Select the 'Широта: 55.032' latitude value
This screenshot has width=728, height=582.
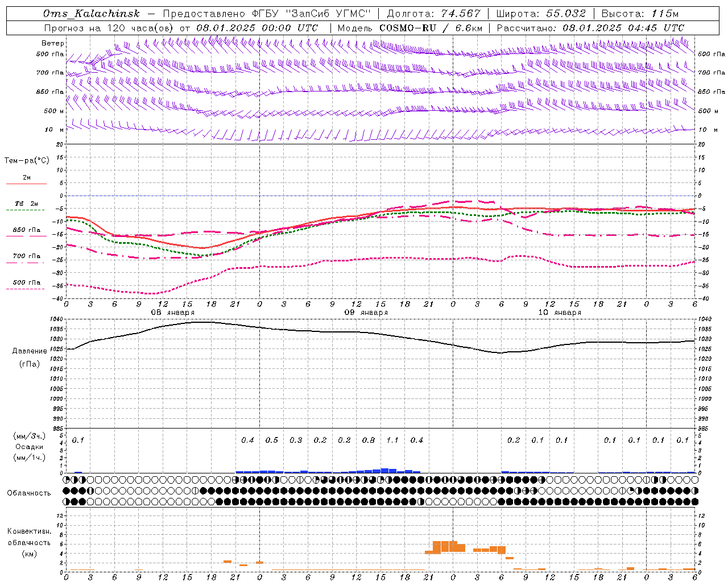pyautogui.click(x=541, y=14)
